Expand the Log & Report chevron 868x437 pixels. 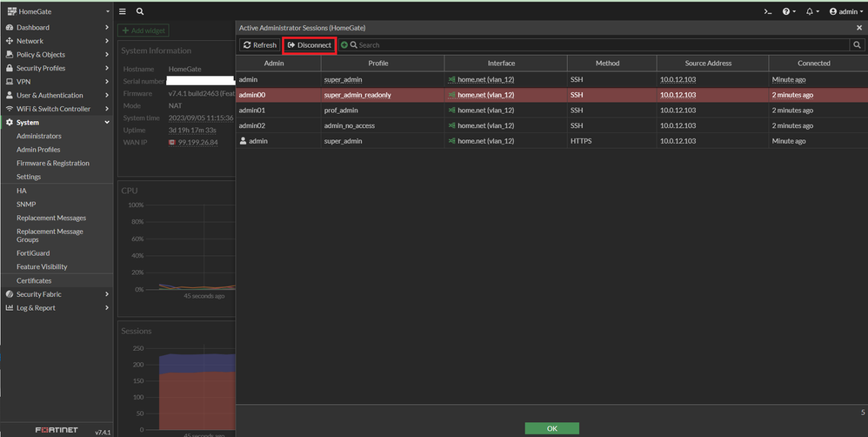(107, 307)
